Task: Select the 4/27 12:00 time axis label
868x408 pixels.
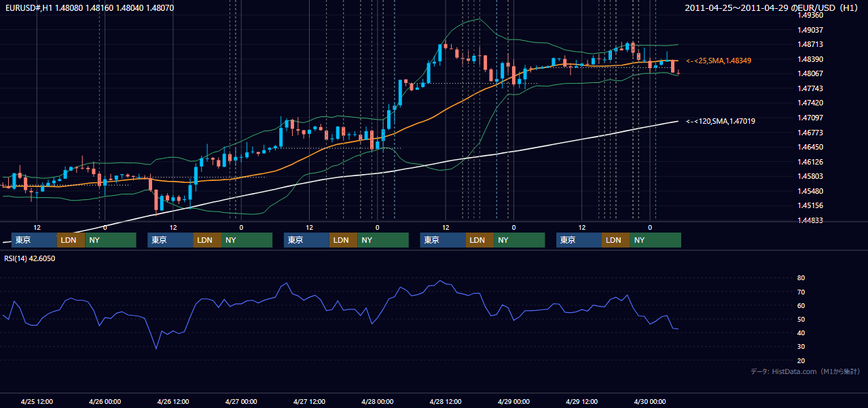Action: [x=309, y=402]
